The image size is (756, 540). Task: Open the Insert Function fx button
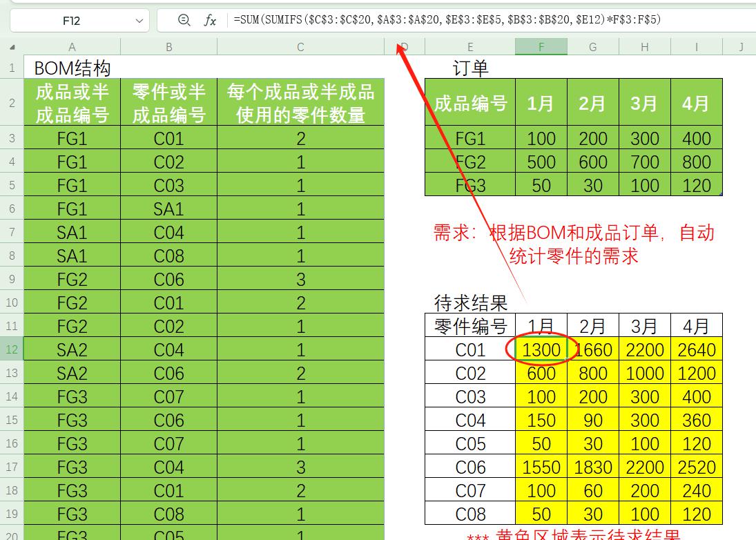point(210,20)
